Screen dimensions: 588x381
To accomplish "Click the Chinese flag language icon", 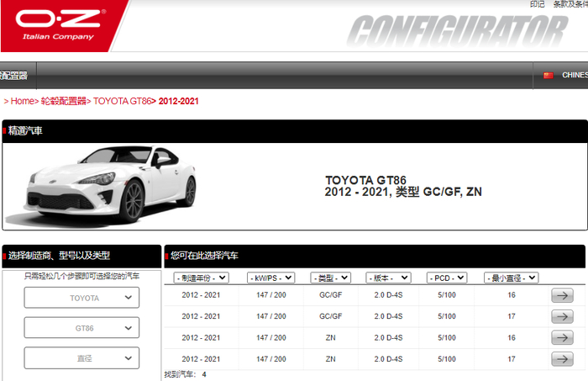I will 549,76.
